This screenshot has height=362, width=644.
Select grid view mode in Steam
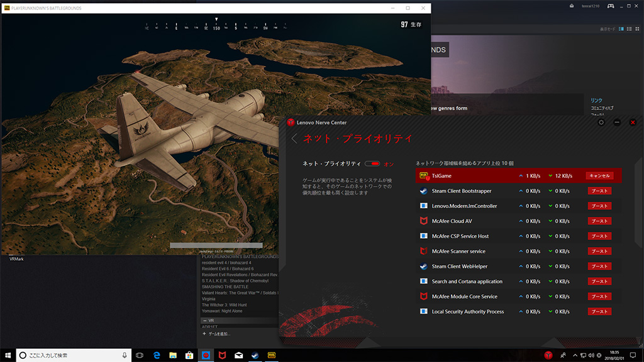(638, 29)
